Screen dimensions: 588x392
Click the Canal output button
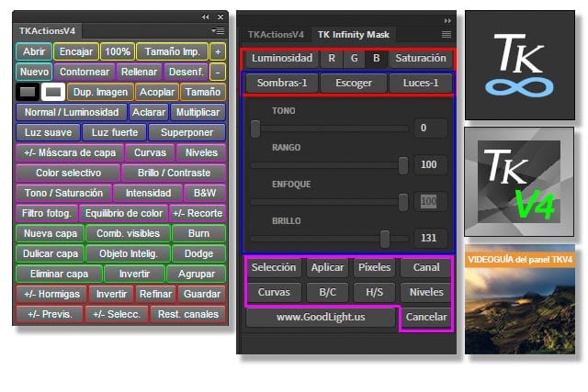(426, 267)
